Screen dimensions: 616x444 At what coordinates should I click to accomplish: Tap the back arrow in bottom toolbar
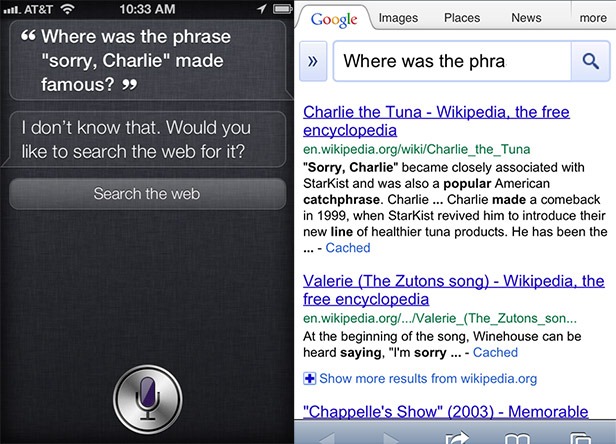328,437
